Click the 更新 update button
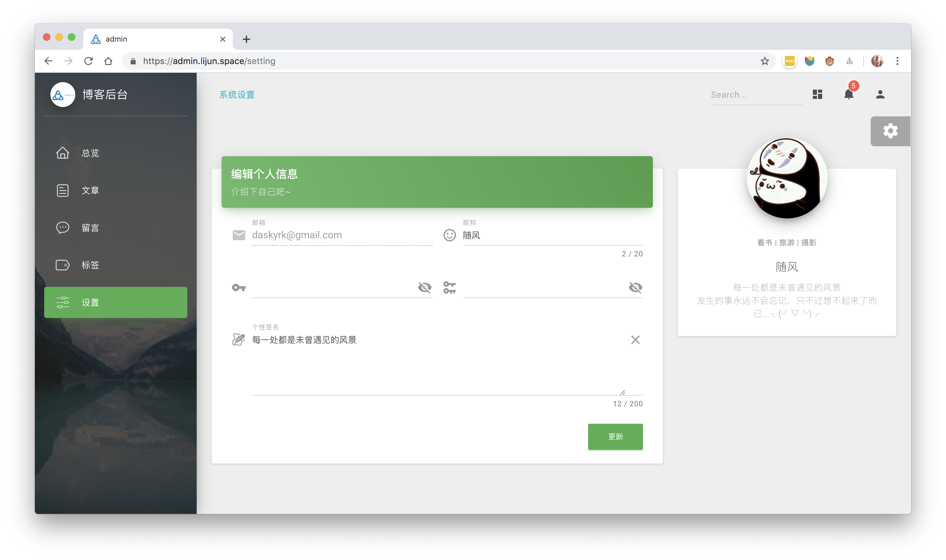 point(615,436)
